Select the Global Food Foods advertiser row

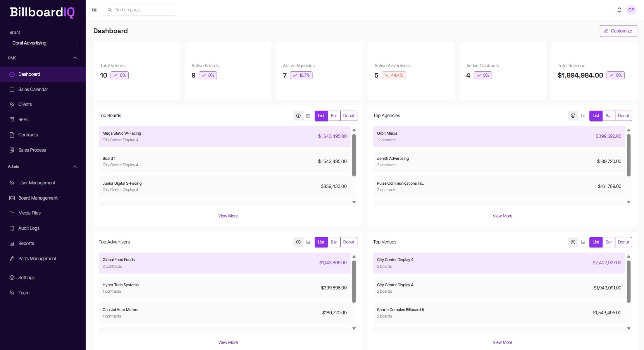pyautogui.click(x=225, y=263)
